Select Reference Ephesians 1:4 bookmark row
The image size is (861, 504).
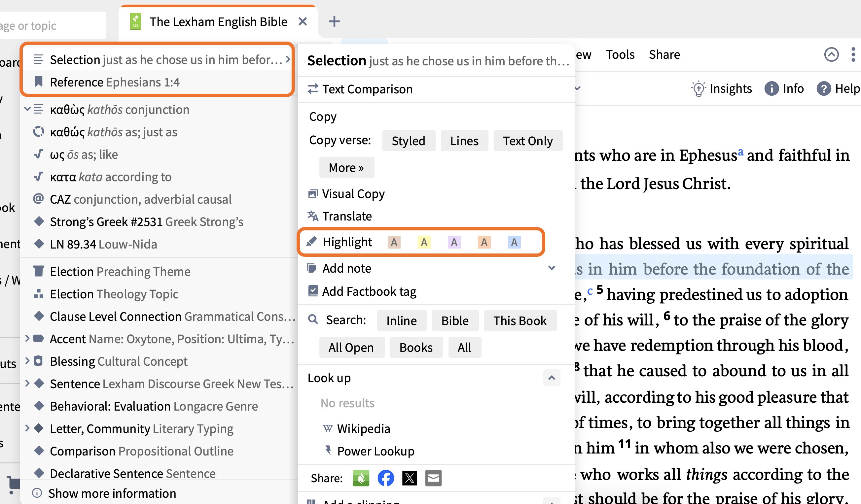pos(157,82)
